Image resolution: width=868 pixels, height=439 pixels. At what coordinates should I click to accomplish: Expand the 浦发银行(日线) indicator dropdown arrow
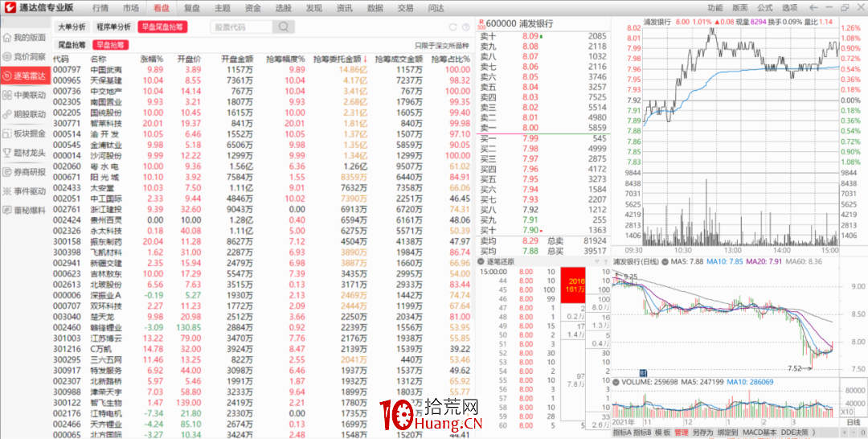(663, 261)
